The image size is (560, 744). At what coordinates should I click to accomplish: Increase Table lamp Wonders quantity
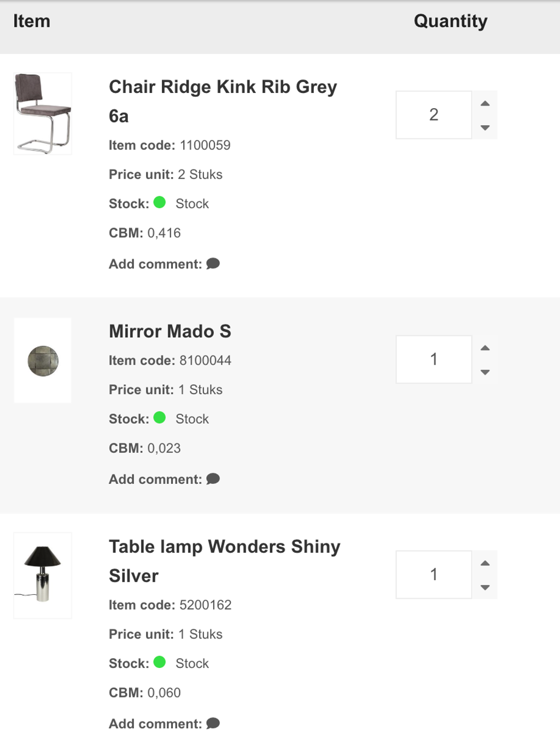click(485, 563)
